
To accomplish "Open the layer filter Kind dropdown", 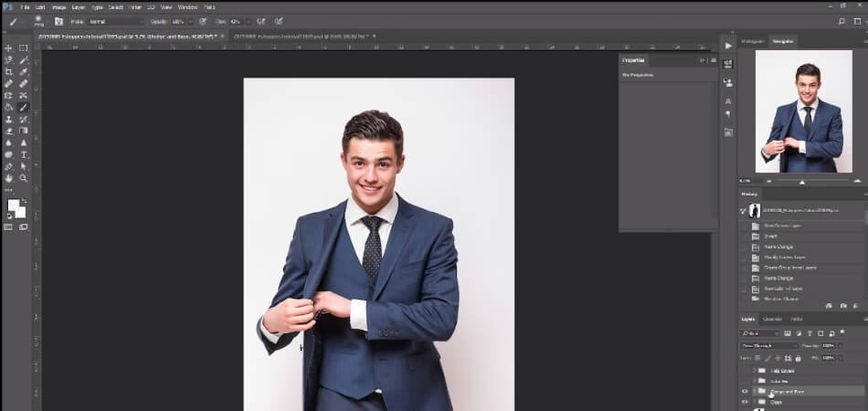I will pos(760,333).
